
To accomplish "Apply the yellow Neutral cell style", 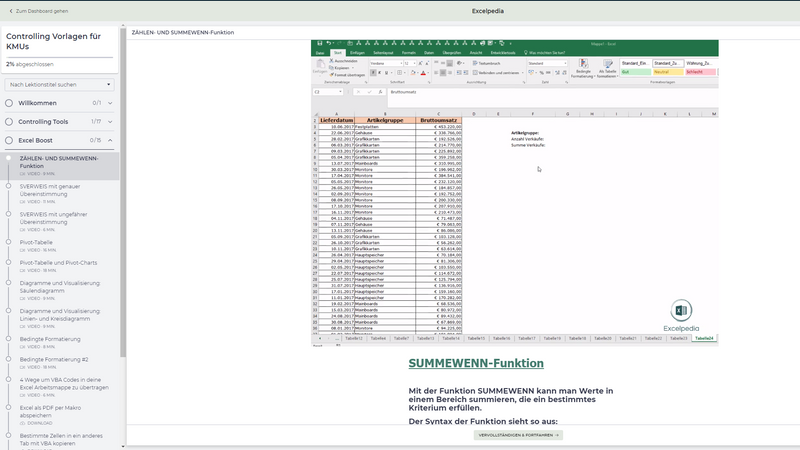I will pos(668,72).
